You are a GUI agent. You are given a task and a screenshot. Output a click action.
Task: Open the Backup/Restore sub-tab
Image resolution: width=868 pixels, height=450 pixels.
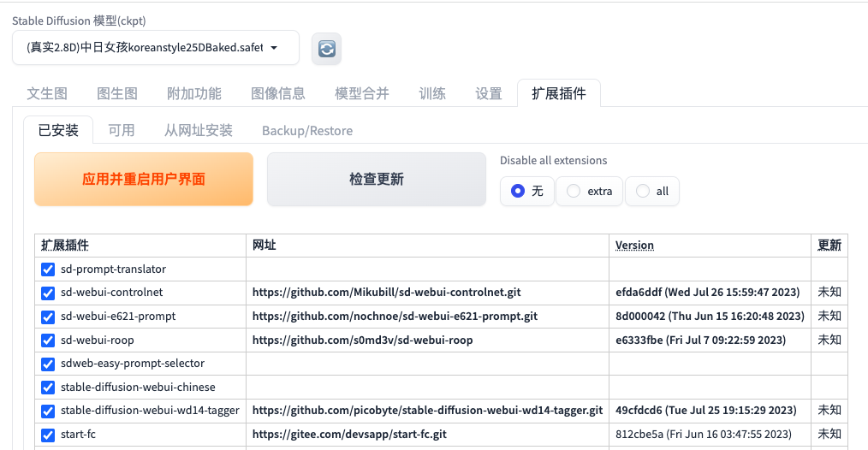307,131
